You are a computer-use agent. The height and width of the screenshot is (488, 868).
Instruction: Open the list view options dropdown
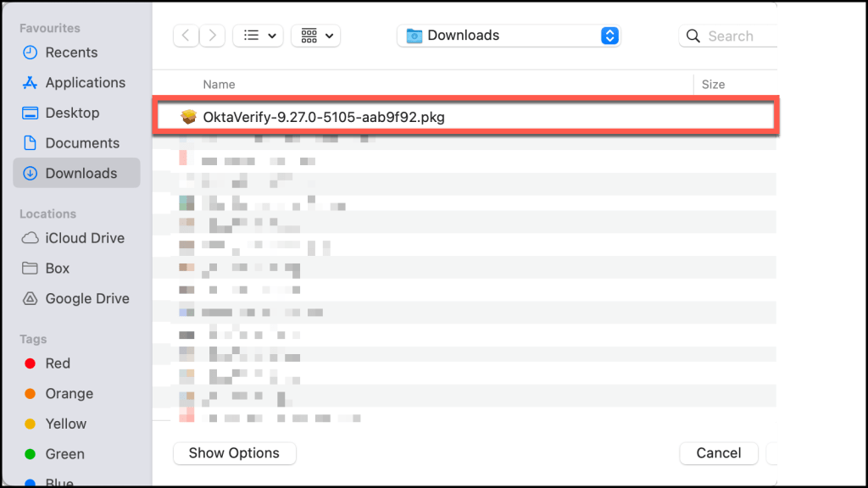point(258,36)
